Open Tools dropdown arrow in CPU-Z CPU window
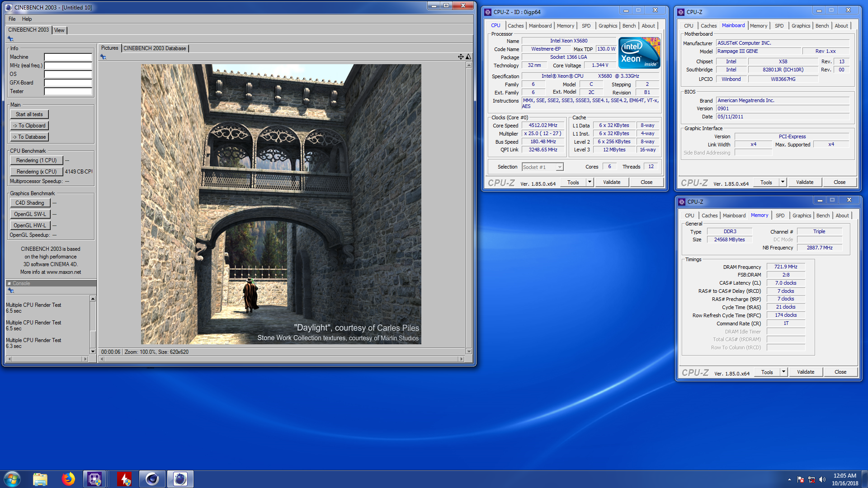This screenshot has height=488, width=868. pyautogui.click(x=590, y=182)
